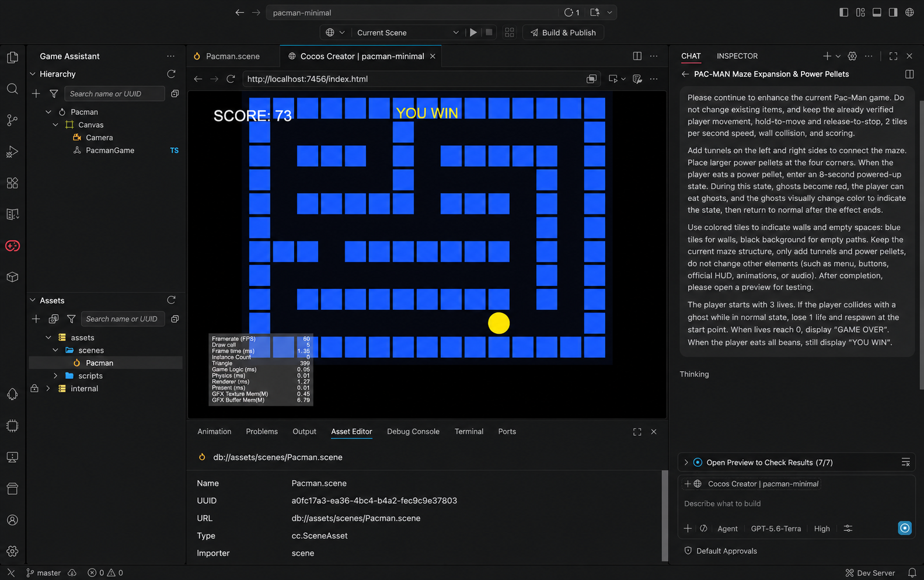
Task: Open the Pacman.scene editor tab
Action: click(233, 56)
